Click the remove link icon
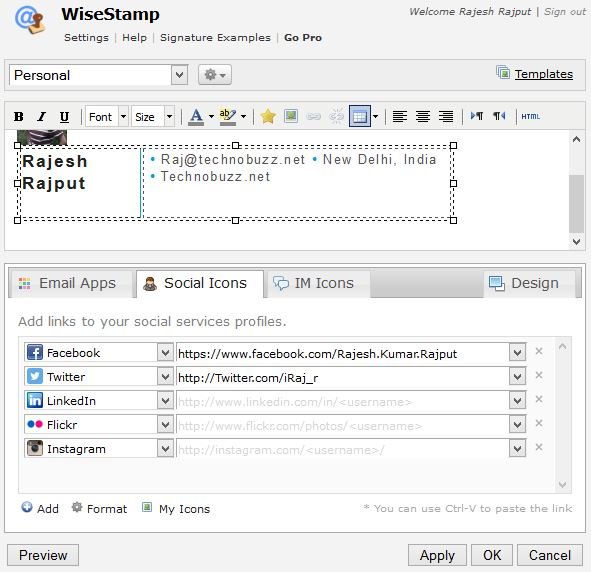The height and width of the screenshot is (572, 591). pyautogui.click(x=337, y=116)
